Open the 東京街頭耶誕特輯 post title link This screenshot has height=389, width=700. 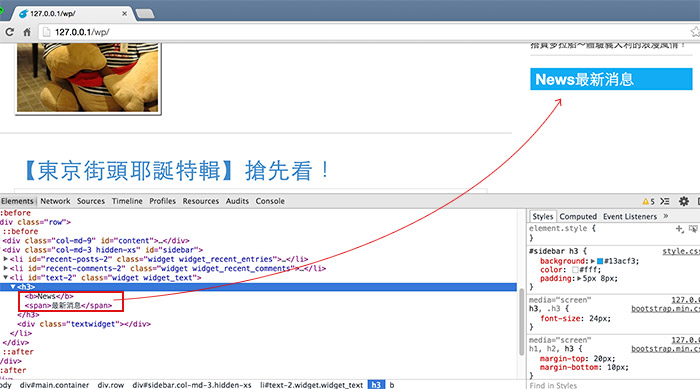pos(177,171)
